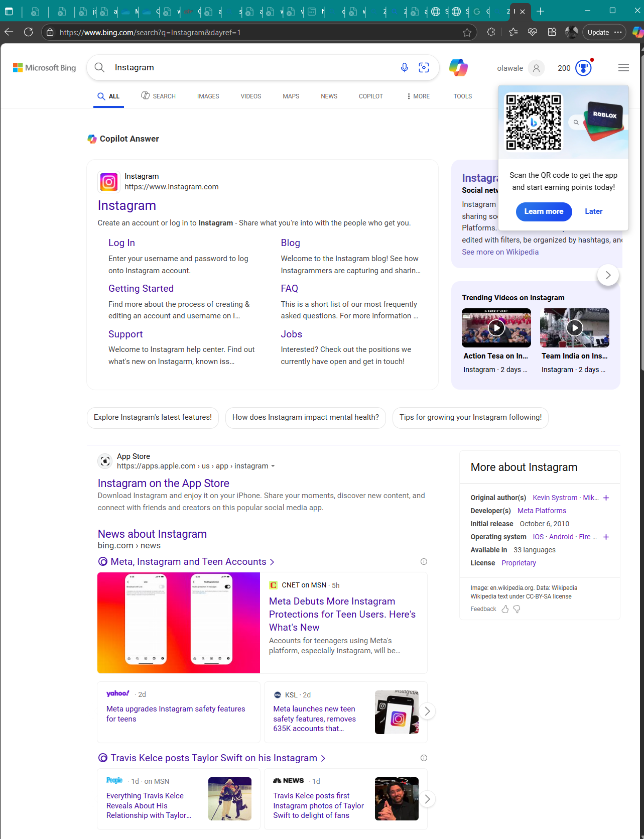
Task: Open the Instagram Log In link
Action: (121, 243)
